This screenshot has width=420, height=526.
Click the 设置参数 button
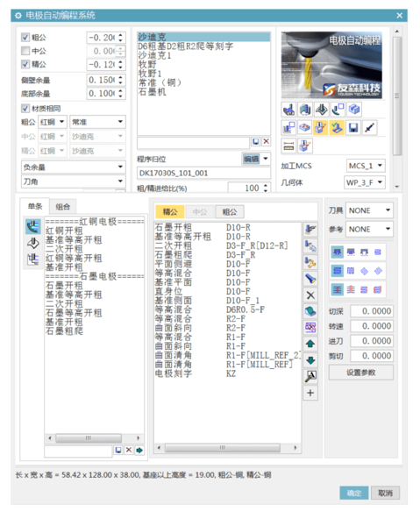pos(361,373)
